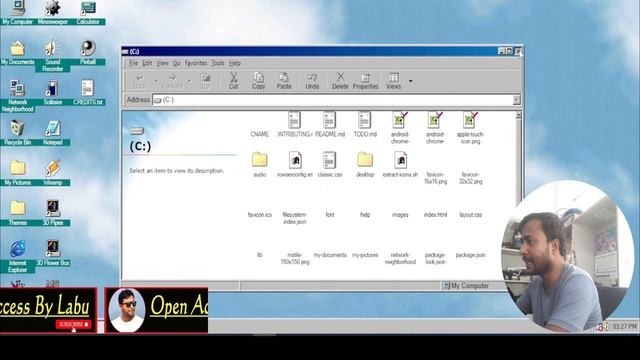Open the Edit menu
Image resolution: width=640 pixels, height=360 pixels.
(147, 63)
